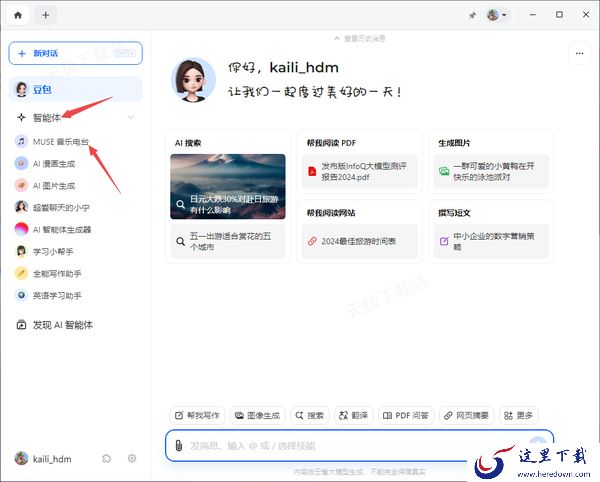Click the green image generation icon
The width and height of the screenshot is (600, 482).
coord(444,171)
